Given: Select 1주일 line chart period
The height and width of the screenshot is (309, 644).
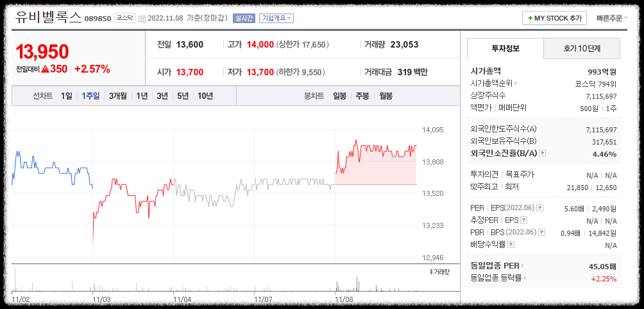Looking at the screenshot, I should [x=90, y=96].
